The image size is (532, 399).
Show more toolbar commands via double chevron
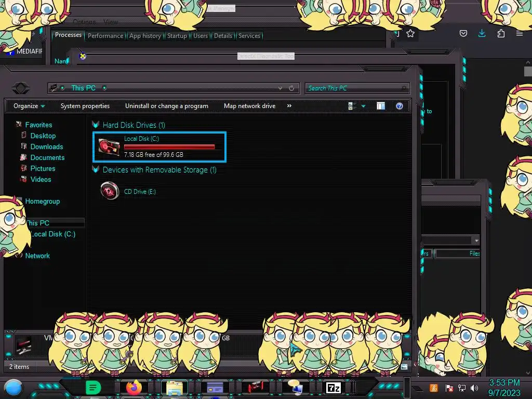tap(289, 106)
